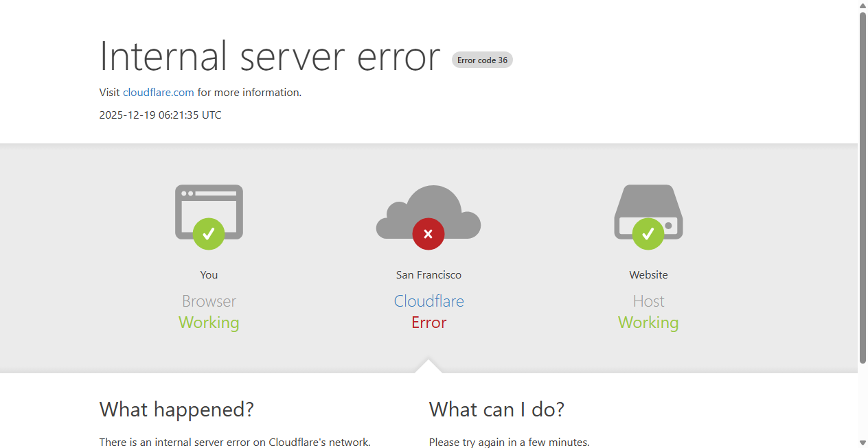Click the scrollbar down arrow
Viewport: 868px width, 448px height.
tap(863, 443)
